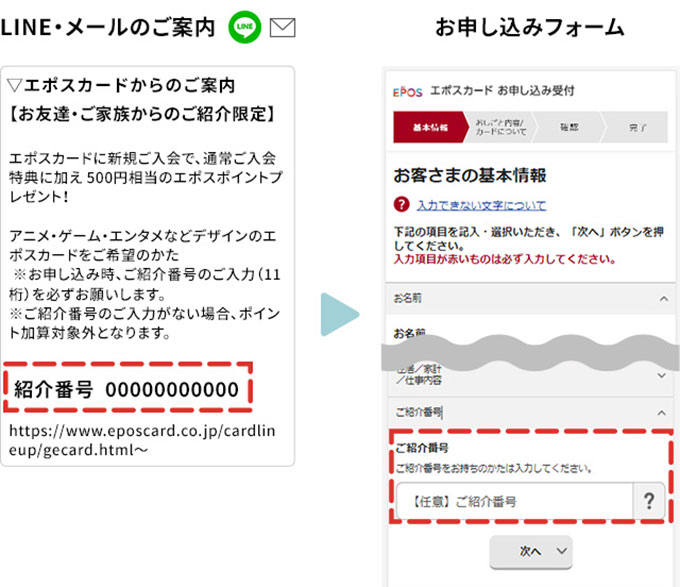Viewport: 680px width, 587px height.
Task: Click red text 入力項目が赤いものは必ず入力してください
Action: tap(505, 259)
